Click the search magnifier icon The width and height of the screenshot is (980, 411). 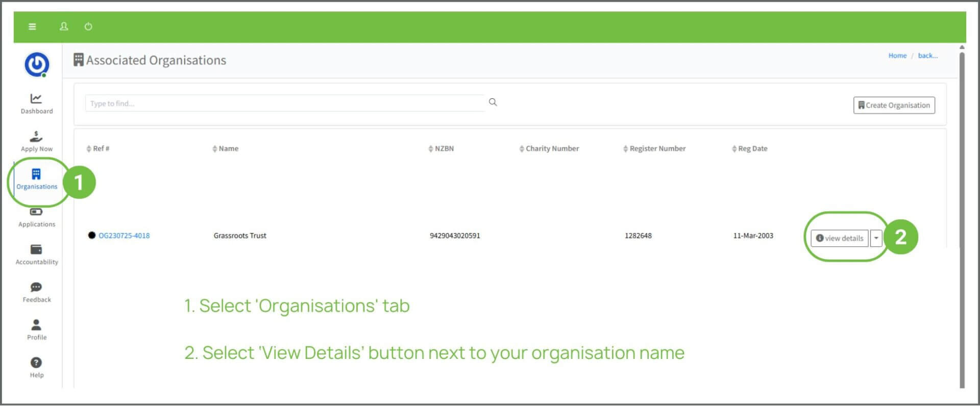[x=493, y=102]
